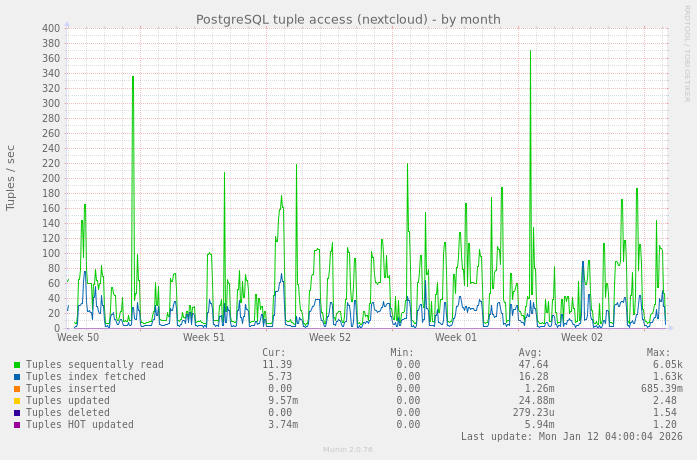Screen dimensions: 697x460
Task: Click the max value 1.54
Action: click(x=665, y=412)
